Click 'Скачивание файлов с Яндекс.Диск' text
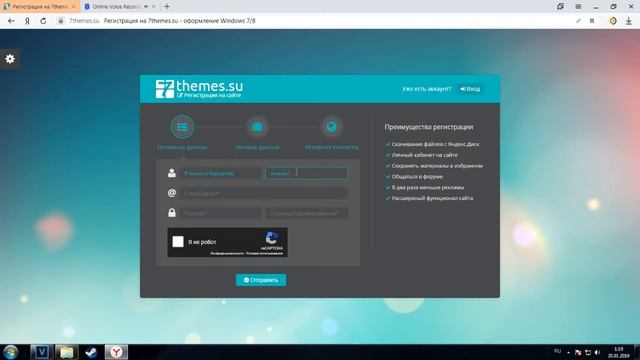 (x=435, y=144)
